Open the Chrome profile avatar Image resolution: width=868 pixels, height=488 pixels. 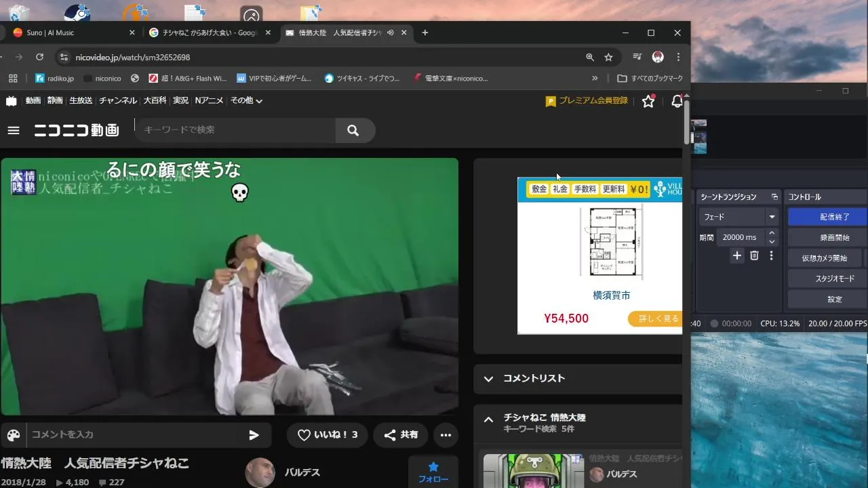[x=657, y=58]
